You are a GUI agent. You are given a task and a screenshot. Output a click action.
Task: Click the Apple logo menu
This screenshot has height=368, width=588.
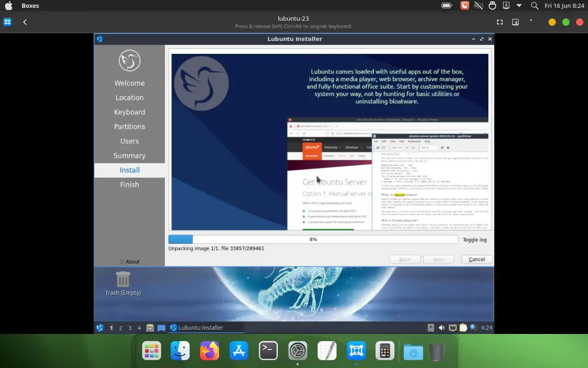9,6
